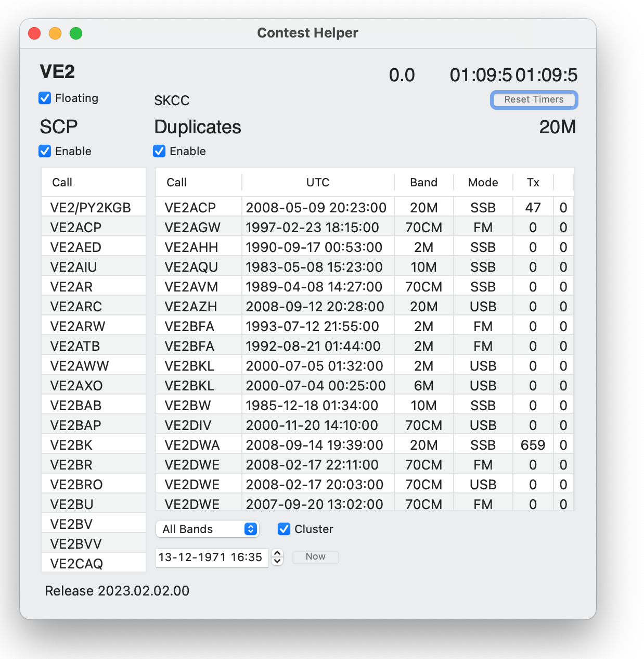Uncheck the Duplicates Enable checkbox
This screenshot has height=659, width=644.
(x=160, y=151)
